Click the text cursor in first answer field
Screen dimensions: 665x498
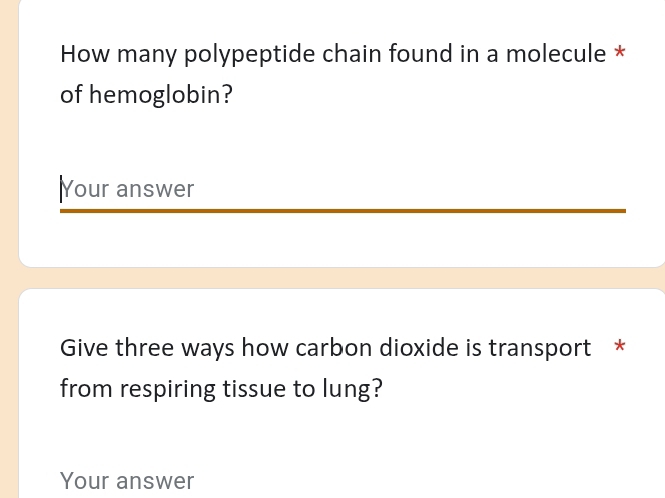(x=62, y=189)
